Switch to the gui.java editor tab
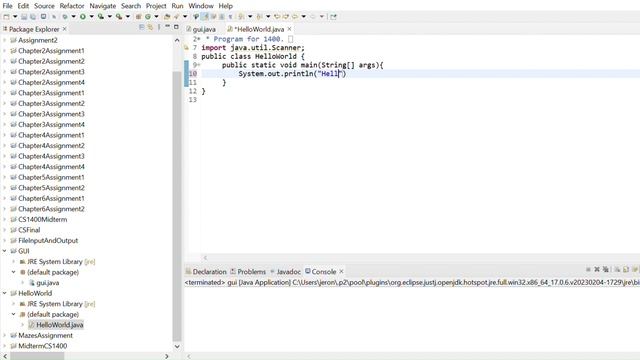This screenshot has height=360, width=640. (x=201, y=29)
